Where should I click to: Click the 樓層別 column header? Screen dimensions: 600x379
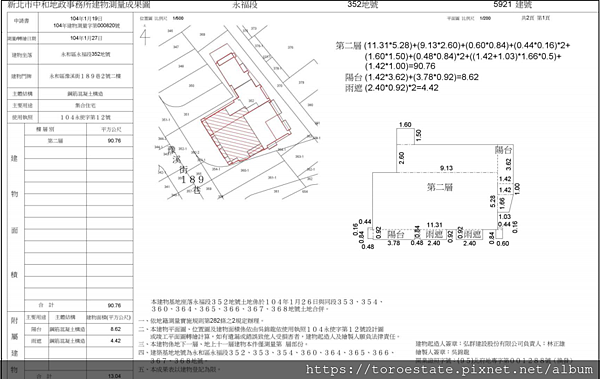[x=44, y=129]
